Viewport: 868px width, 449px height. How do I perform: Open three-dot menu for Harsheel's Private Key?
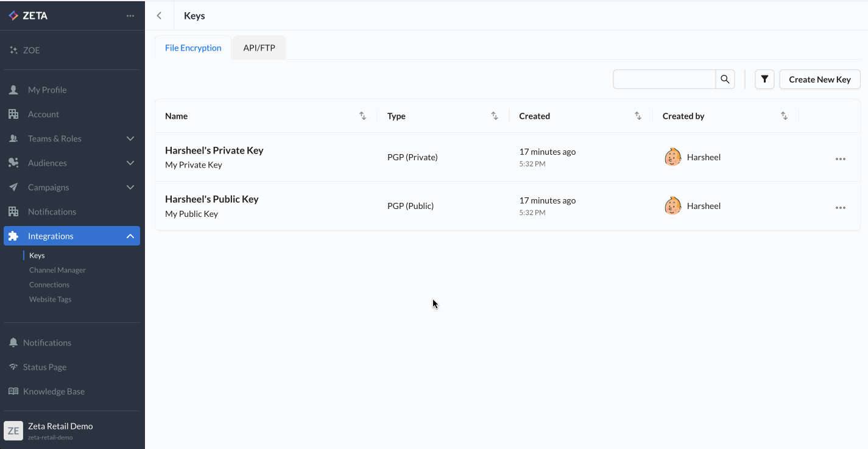840,159
